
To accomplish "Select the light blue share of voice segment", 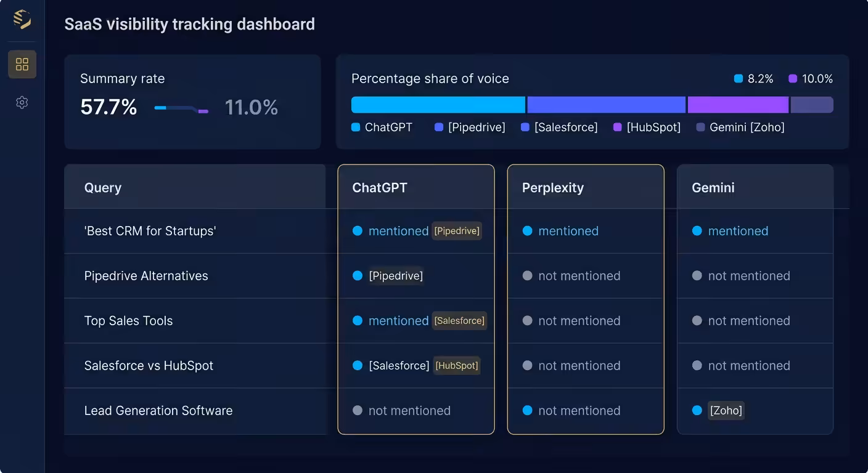I will click(438, 105).
